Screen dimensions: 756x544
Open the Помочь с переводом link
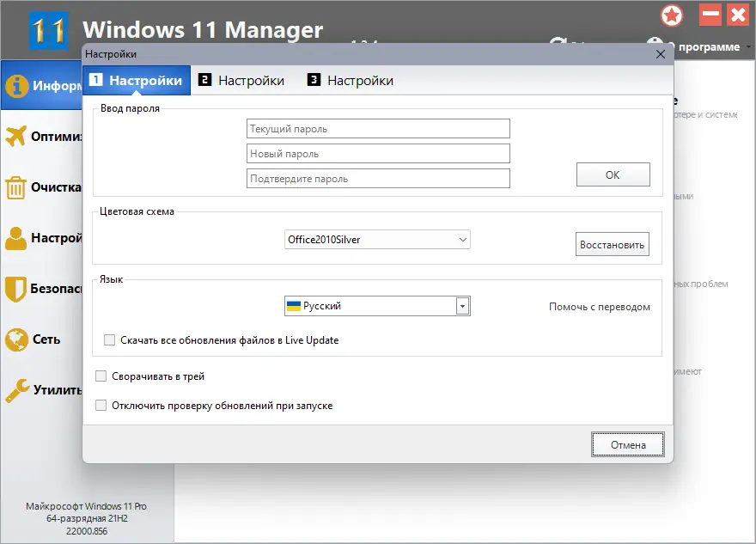[600, 307]
